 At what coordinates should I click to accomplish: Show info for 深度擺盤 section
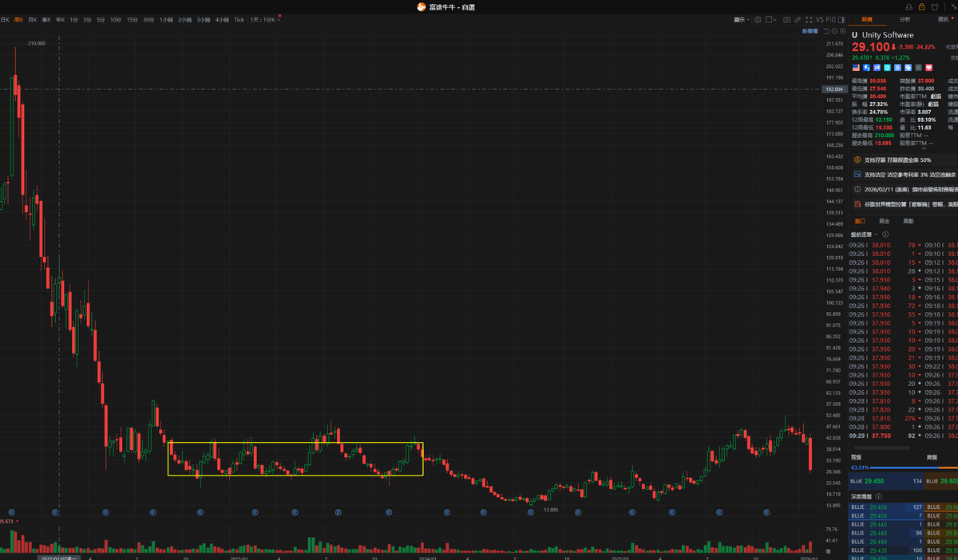click(x=878, y=496)
